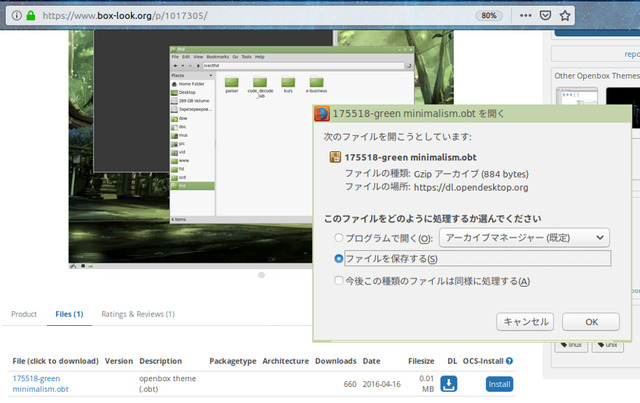Click the '2016-04-16' date cell

pyautogui.click(x=382, y=384)
